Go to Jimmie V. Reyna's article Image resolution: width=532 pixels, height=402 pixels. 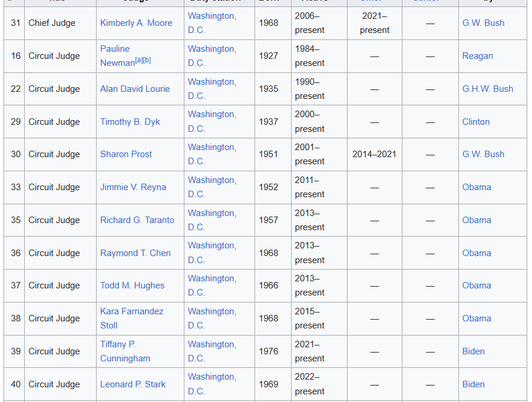click(x=133, y=187)
